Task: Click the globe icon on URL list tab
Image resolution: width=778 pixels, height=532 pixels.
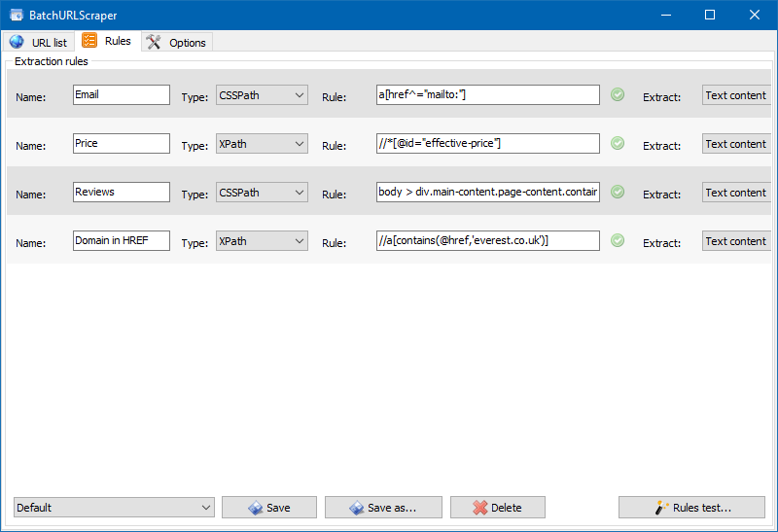Action: click(x=17, y=42)
